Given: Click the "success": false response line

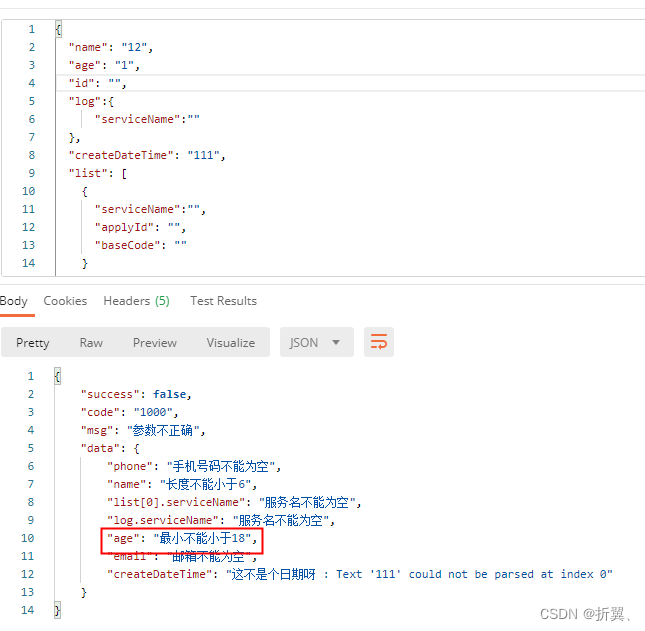Looking at the screenshot, I should (136, 394).
